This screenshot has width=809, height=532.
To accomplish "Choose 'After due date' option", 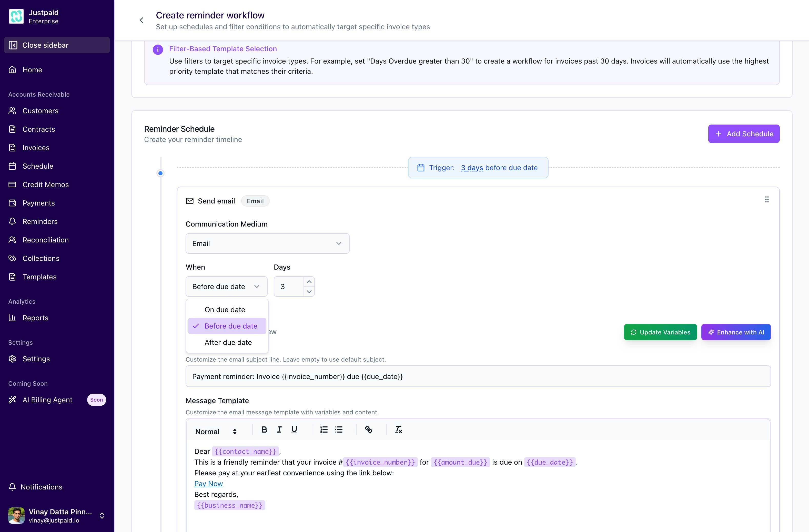I will tap(228, 342).
